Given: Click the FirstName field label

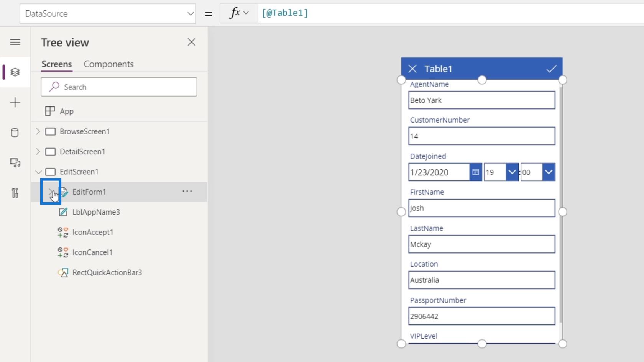Looking at the screenshot, I should pyautogui.click(x=427, y=192).
